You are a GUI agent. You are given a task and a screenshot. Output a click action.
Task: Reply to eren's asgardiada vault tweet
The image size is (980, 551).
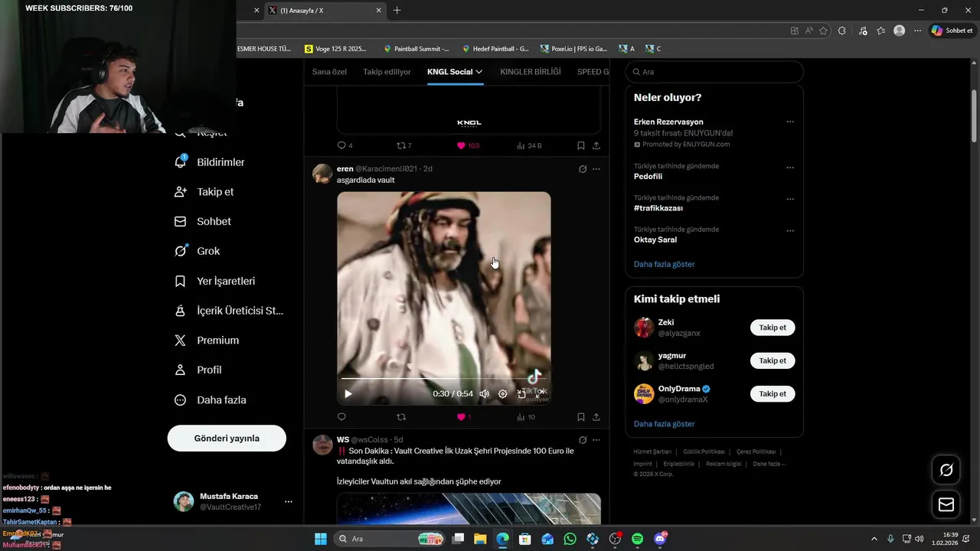tap(341, 417)
